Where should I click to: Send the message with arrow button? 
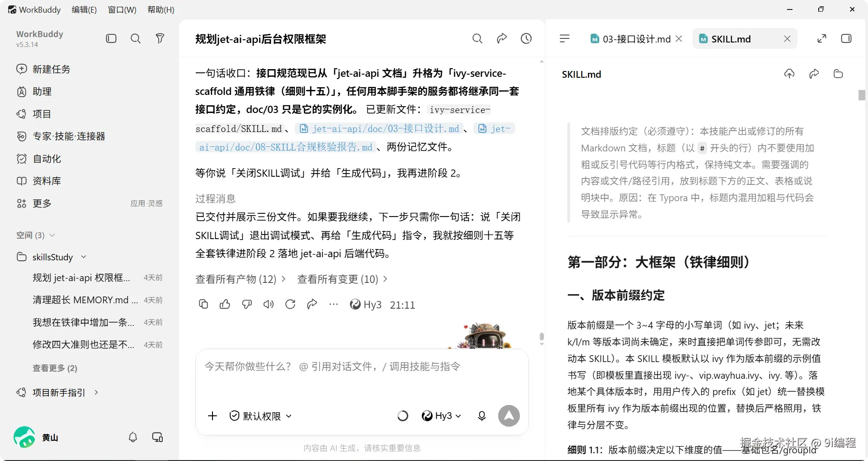509,416
